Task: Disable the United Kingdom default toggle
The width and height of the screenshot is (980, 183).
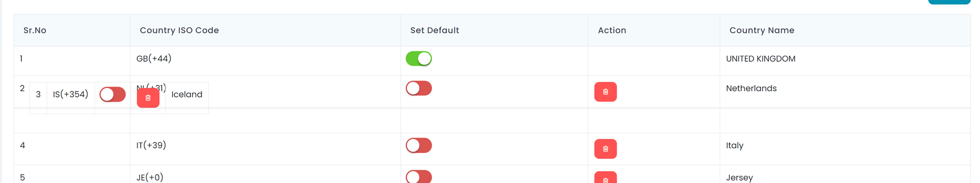Action: coord(419,58)
